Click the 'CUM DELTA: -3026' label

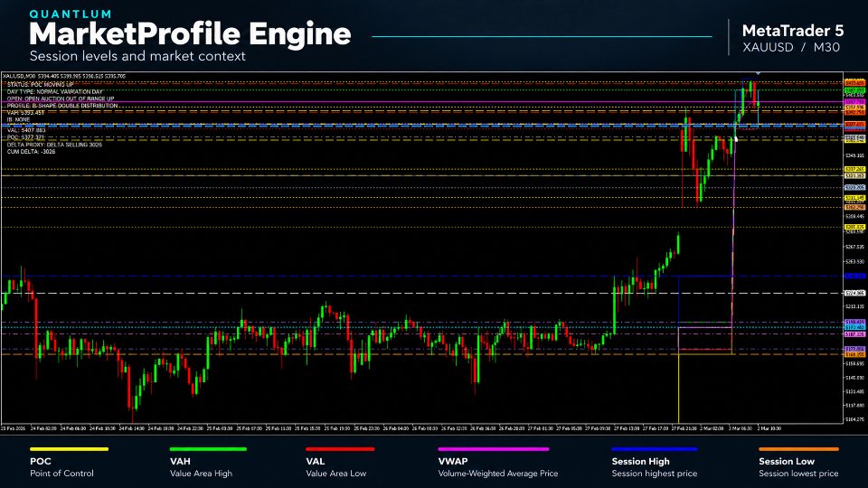[x=31, y=152]
